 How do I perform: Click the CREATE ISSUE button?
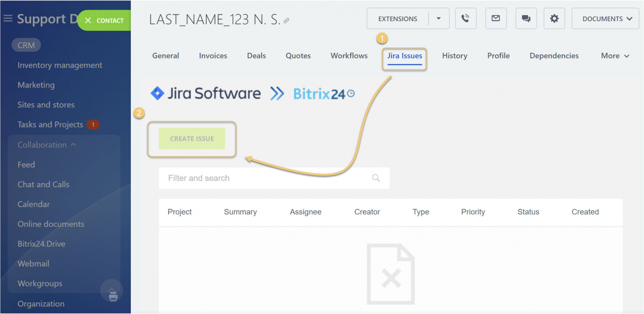coord(192,139)
